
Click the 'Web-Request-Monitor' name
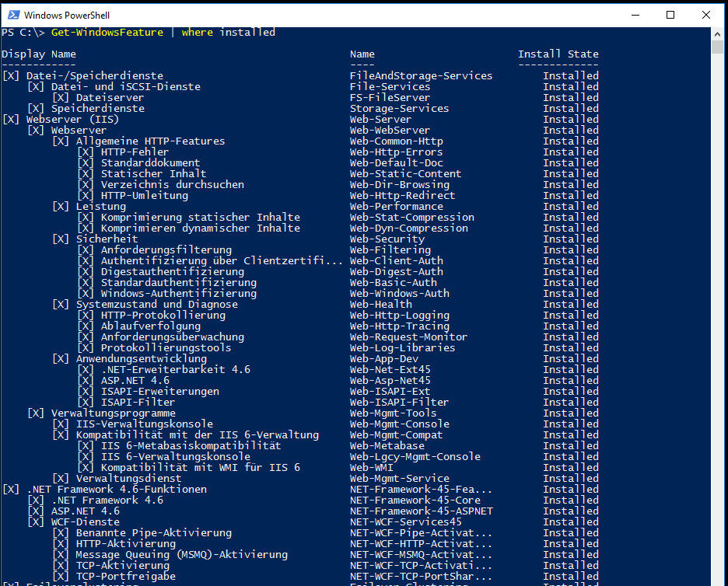pos(408,337)
